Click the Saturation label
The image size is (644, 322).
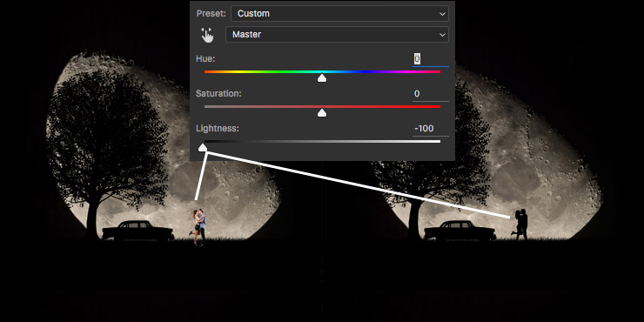pyautogui.click(x=218, y=94)
